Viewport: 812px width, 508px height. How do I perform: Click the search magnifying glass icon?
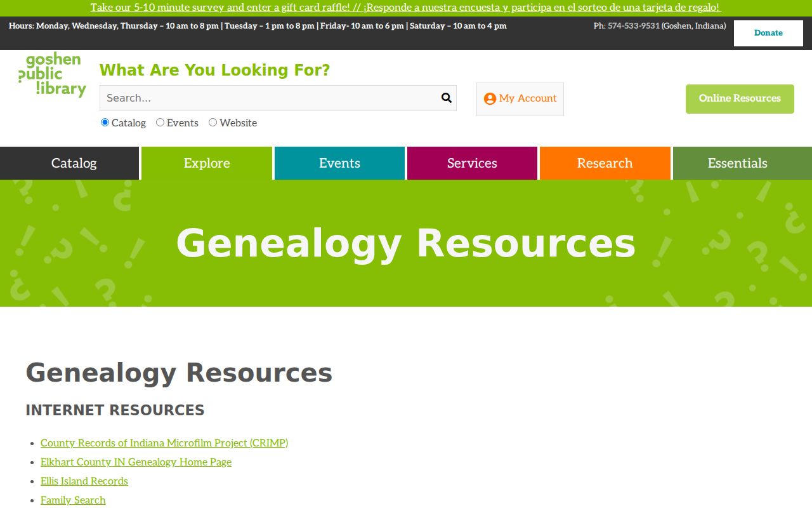[x=447, y=98]
